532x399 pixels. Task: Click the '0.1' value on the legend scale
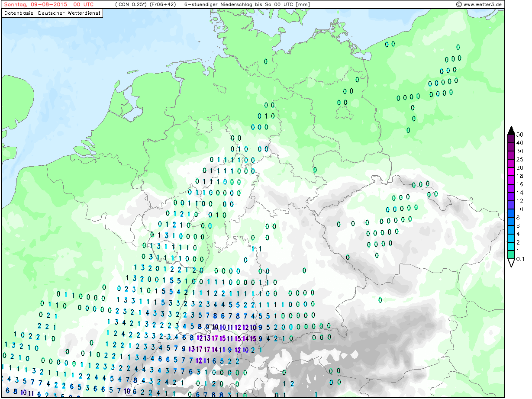coord(520,259)
